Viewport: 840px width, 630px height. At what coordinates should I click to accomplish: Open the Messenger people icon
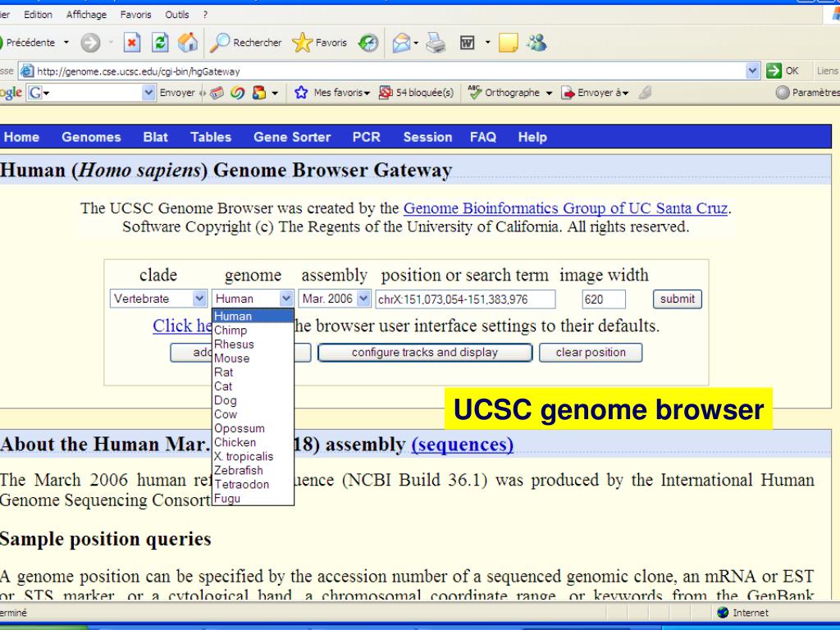536,43
